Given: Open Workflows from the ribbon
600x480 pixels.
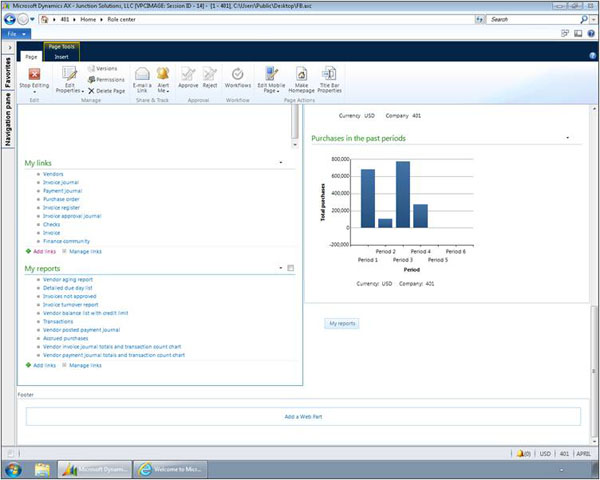Looking at the screenshot, I should pos(238,77).
